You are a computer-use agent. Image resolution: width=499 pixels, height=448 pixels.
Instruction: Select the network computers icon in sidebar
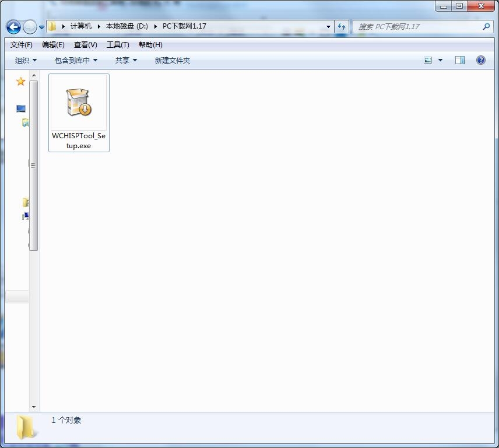coord(26,216)
